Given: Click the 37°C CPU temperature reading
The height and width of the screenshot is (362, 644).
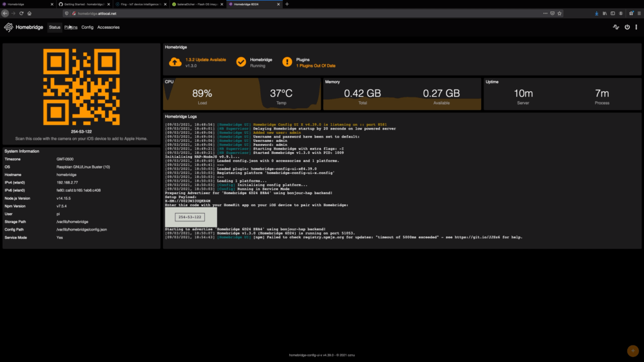Looking at the screenshot, I should [281, 94].
